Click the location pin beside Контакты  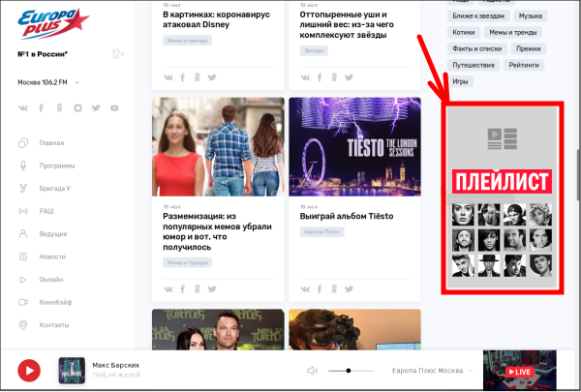tap(23, 325)
